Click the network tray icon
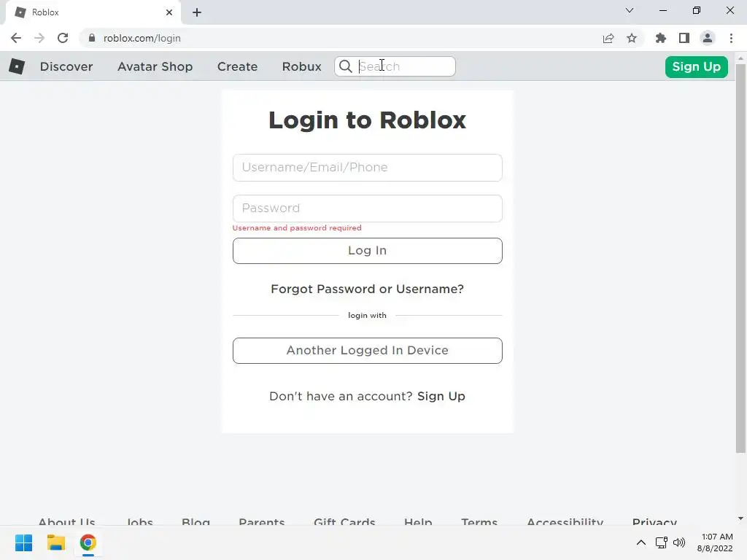Image resolution: width=747 pixels, height=560 pixels. tap(661, 542)
